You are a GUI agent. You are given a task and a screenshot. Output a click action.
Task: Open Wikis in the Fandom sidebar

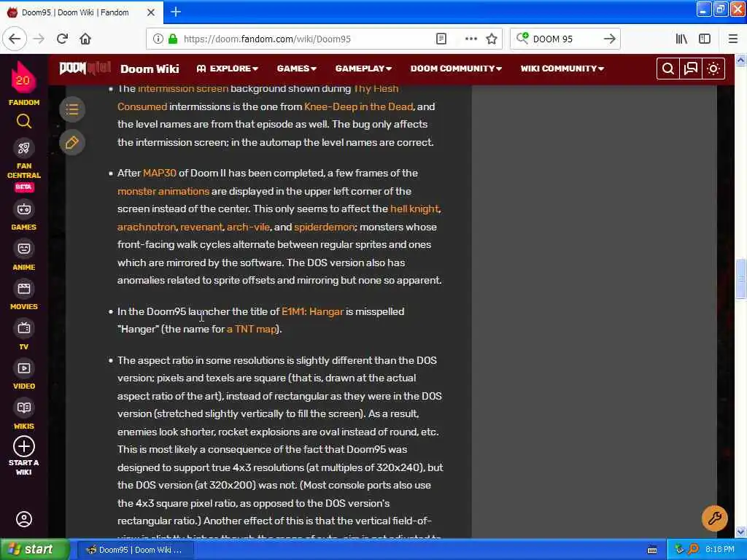tap(24, 415)
